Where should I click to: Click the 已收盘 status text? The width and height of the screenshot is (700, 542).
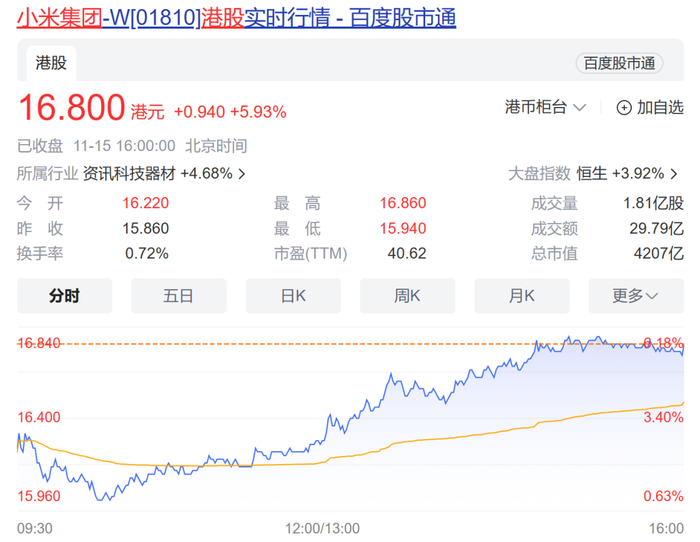40,146
